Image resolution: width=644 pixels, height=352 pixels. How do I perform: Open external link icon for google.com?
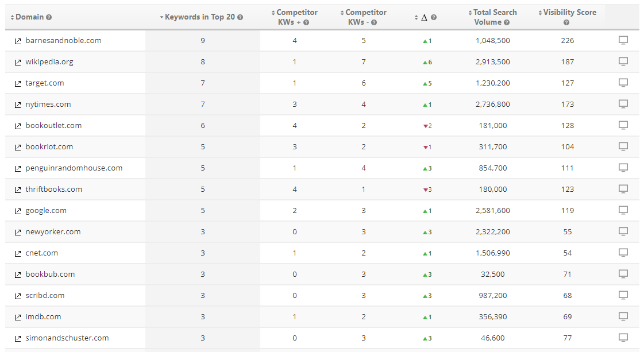tap(18, 211)
